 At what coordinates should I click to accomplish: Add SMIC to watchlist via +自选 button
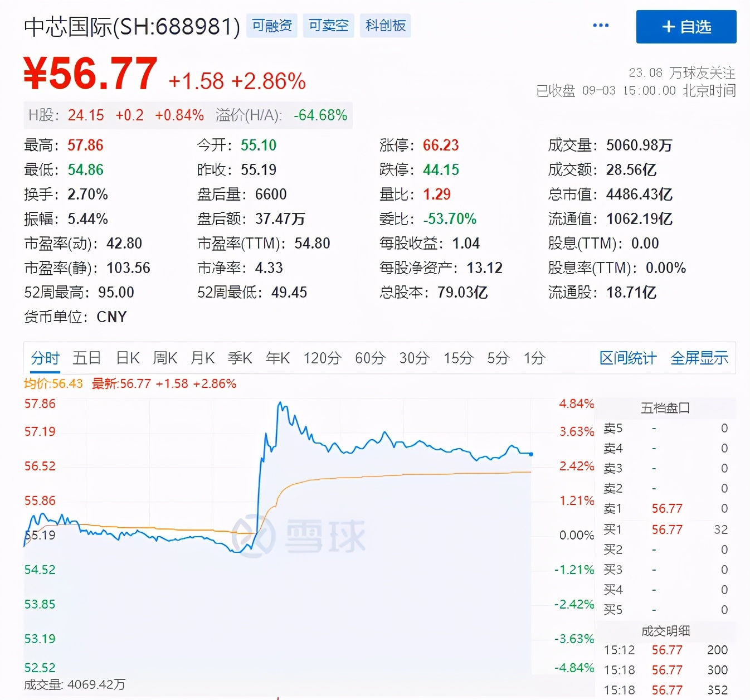tap(686, 26)
